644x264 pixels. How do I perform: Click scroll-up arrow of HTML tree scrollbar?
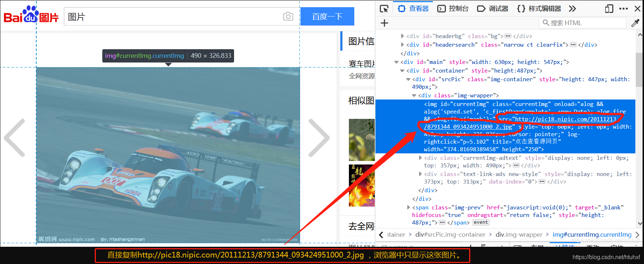point(640,35)
